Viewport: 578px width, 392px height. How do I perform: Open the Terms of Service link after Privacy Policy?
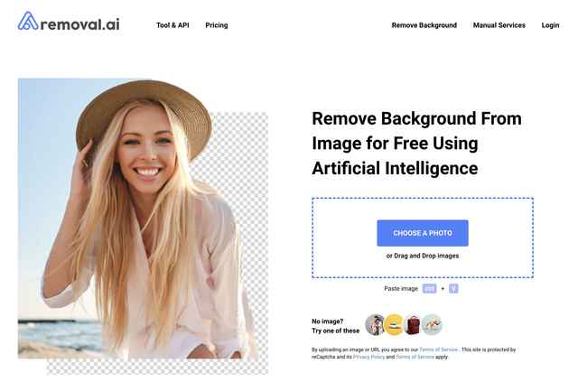[x=415, y=357]
